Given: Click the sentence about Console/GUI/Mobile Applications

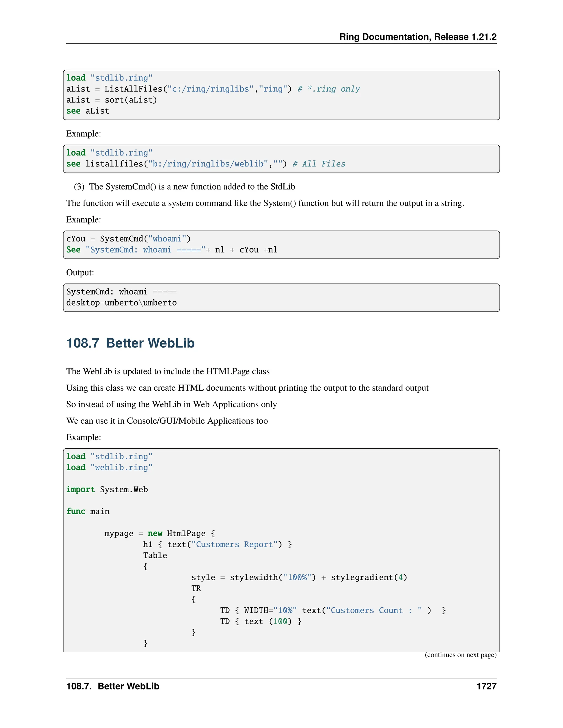Looking at the screenshot, I should click(x=167, y=421).
